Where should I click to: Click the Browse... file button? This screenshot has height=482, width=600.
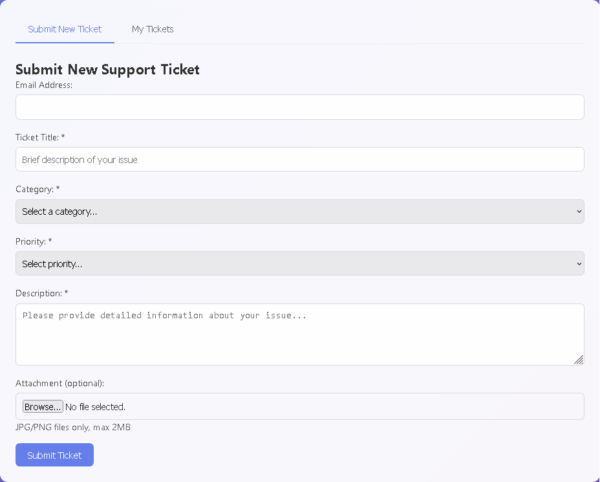tap(42, 407)
